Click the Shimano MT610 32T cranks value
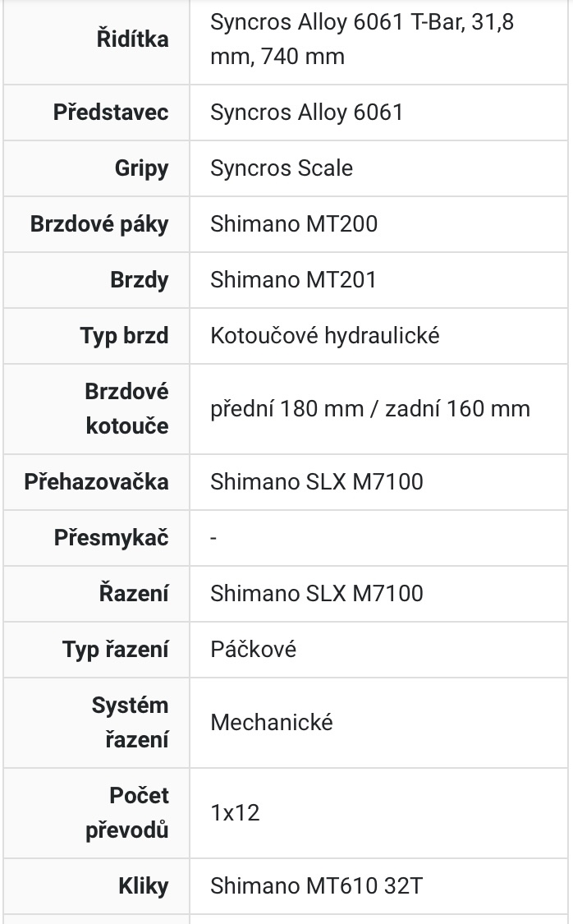Viewport: 573px width, 924px height. [x=317, y=885]
